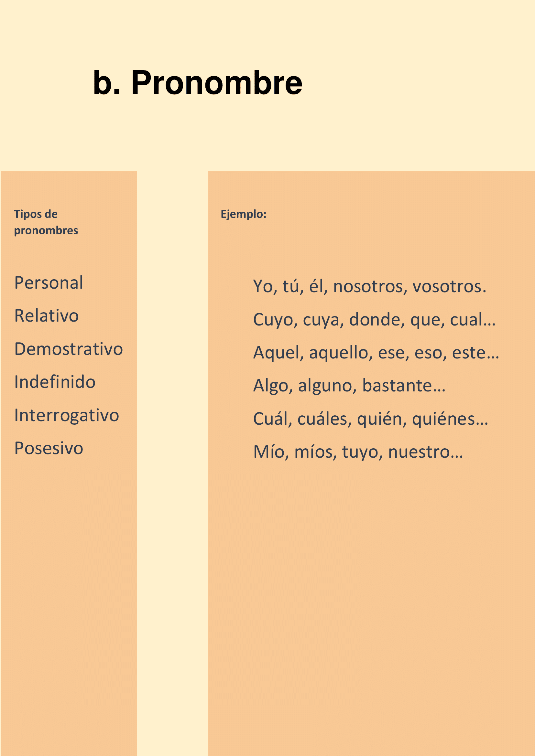Screen dimensions: 535x756
Task: Click the "Indefinido" pronoun type
Action: [x=55, y=382]
